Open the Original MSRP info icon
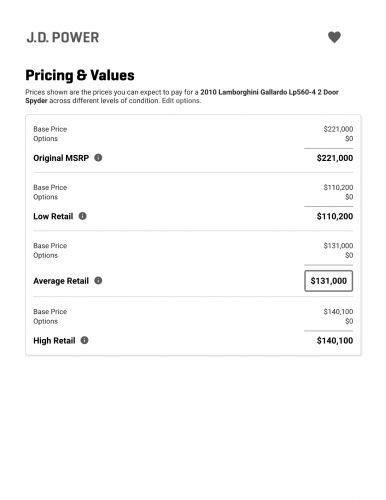 (x=98, y=158)
